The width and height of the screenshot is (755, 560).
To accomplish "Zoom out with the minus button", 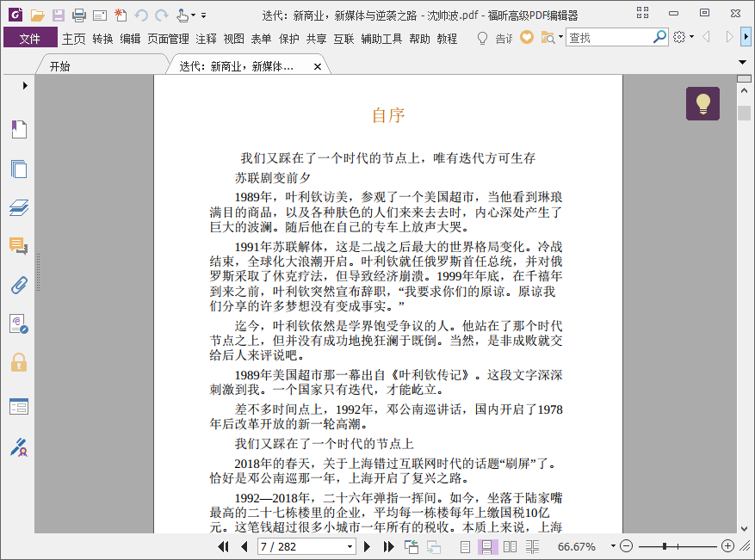I will 626,546.
